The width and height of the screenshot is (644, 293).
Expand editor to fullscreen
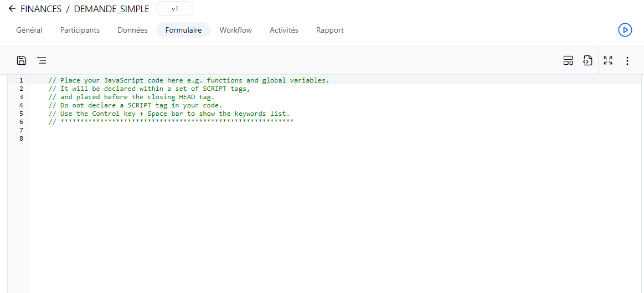click(x=608, y=61)
